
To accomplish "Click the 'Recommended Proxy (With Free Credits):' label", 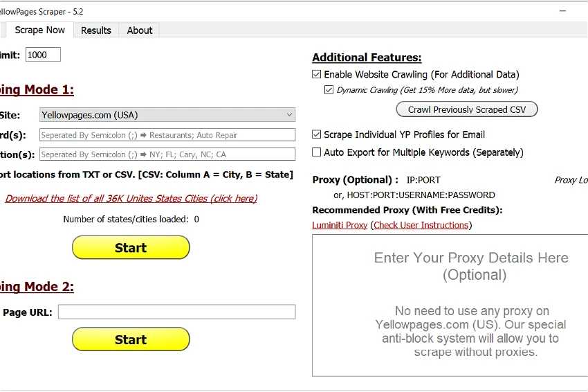I will [x=407, y=210].
